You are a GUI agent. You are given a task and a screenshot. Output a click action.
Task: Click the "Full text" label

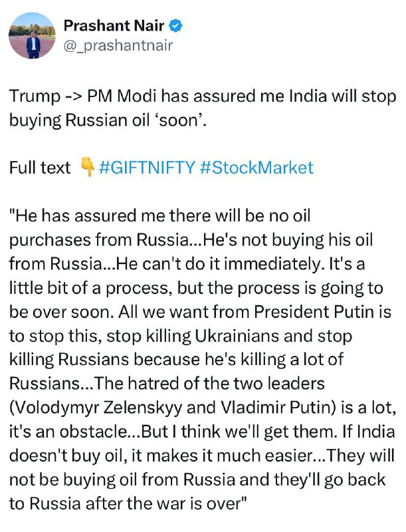40,167
